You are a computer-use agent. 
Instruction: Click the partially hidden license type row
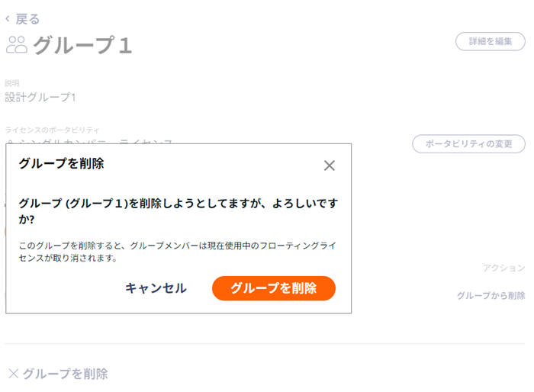(90, 141)
